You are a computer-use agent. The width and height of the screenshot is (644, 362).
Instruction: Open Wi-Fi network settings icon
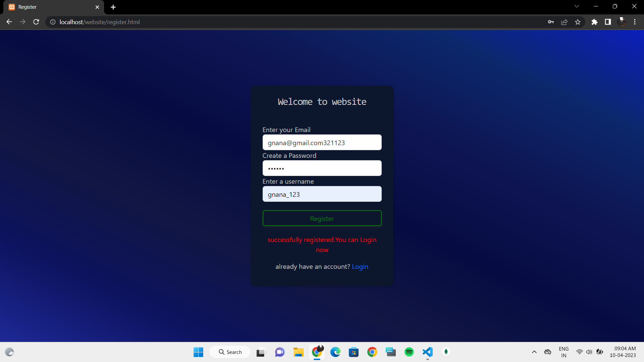pyautogui.click(x=579, y=352)
